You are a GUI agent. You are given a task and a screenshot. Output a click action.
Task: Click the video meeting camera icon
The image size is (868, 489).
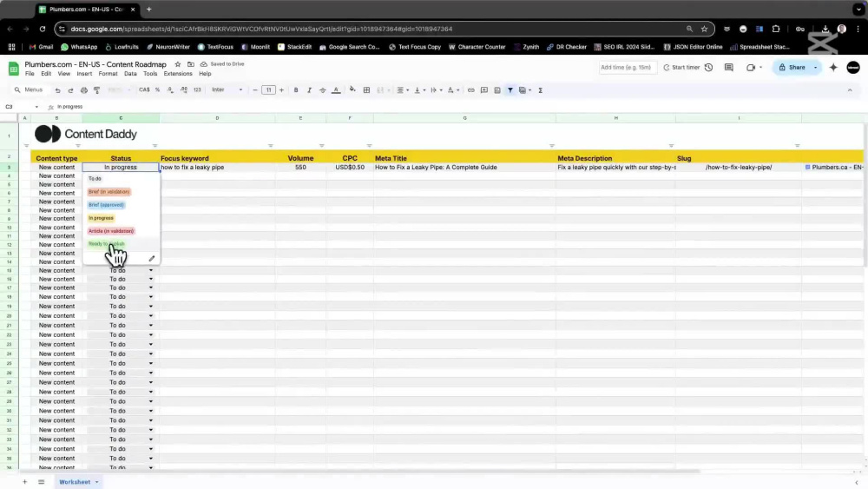[753, 68]
